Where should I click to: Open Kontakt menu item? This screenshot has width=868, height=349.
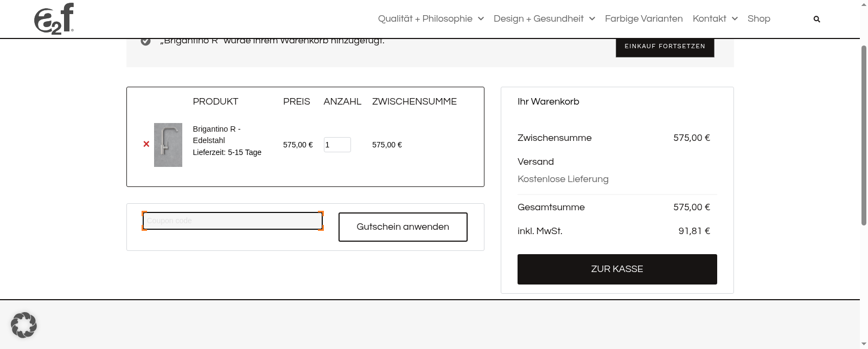[710, 18]
